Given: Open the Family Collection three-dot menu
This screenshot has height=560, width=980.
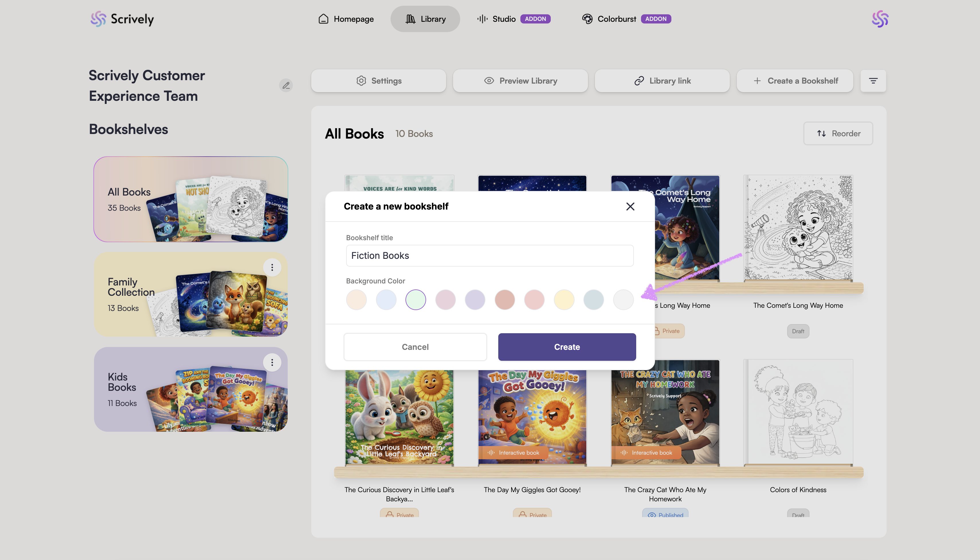Looking at the screenshot, I should coord(272,267).
